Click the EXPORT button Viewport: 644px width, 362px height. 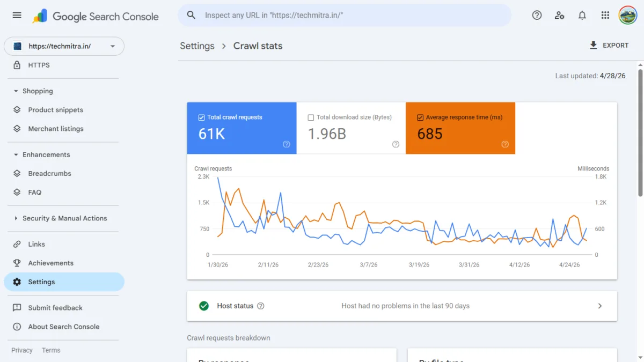click(x=609, y=46)
